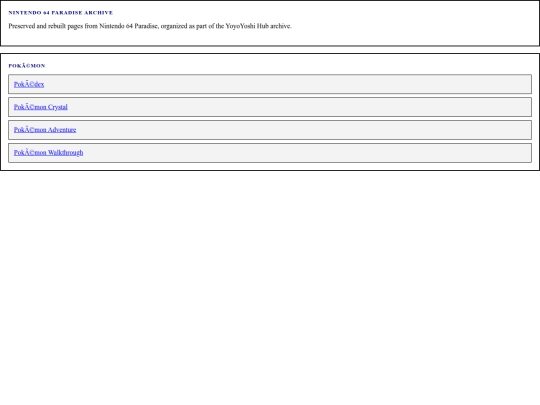Open the Pokémon Walkthrough link
This screenshot has width=540, height=405.
pyautogui.click(x=48, y=153)
